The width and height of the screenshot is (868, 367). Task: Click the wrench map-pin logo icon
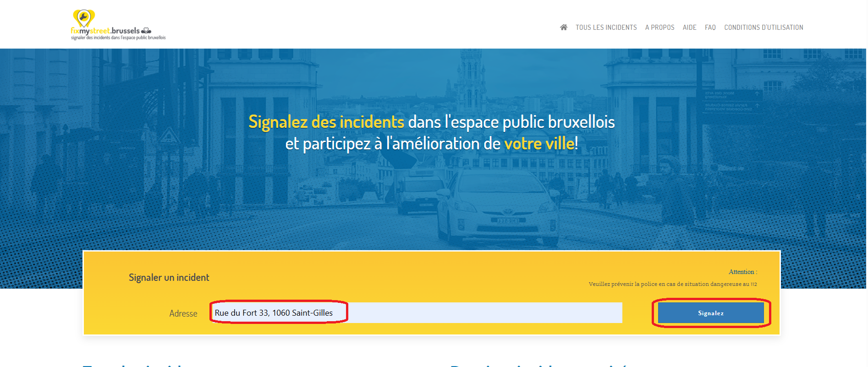[84, 18]
